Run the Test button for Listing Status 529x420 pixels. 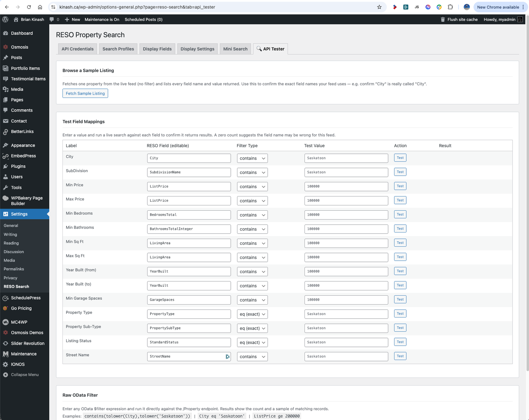click(400, 342)
